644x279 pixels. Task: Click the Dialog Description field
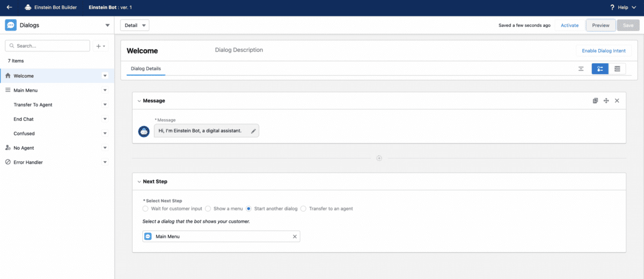(x=239, y=50)
